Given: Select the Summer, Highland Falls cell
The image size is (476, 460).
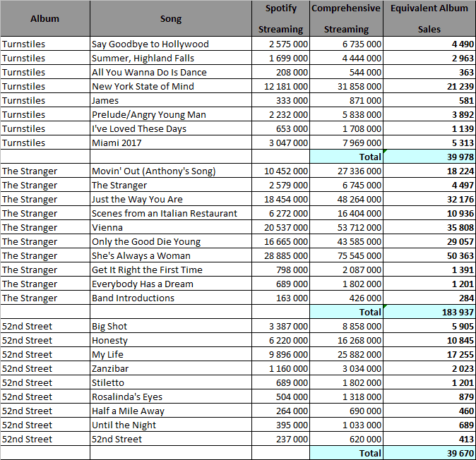Looking at the screenshot, I should [x=171, y=58].
